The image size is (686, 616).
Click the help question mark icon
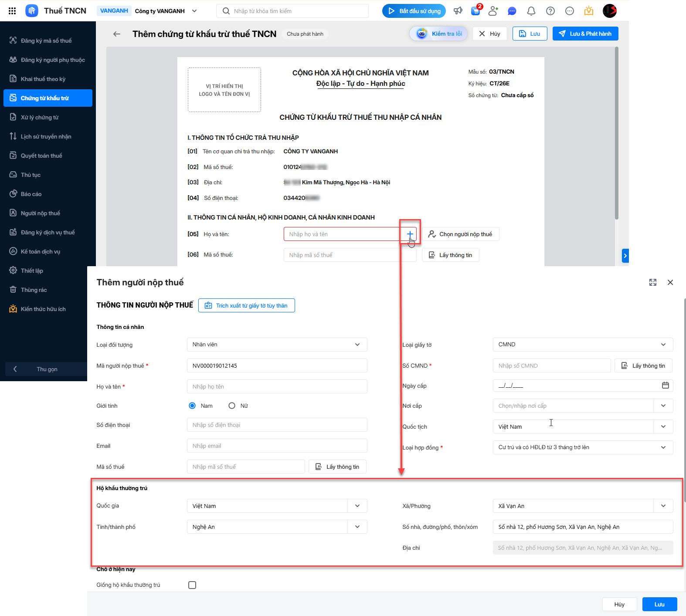coord(550,11)
